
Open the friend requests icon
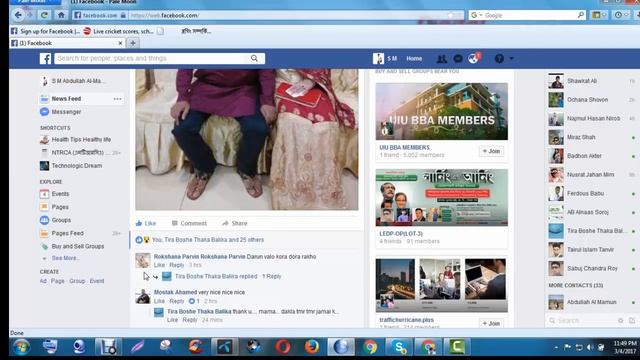442,59
